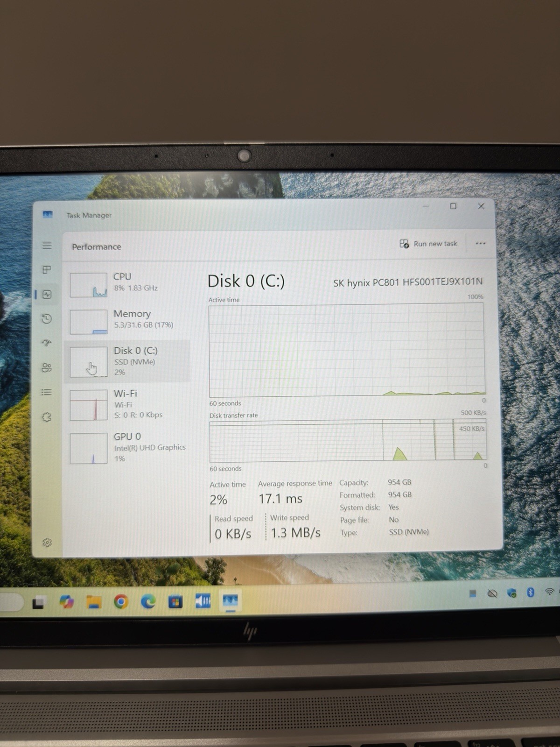Open File Explorer from the taskbar
The image size is (560, 747).
[94, 602]
